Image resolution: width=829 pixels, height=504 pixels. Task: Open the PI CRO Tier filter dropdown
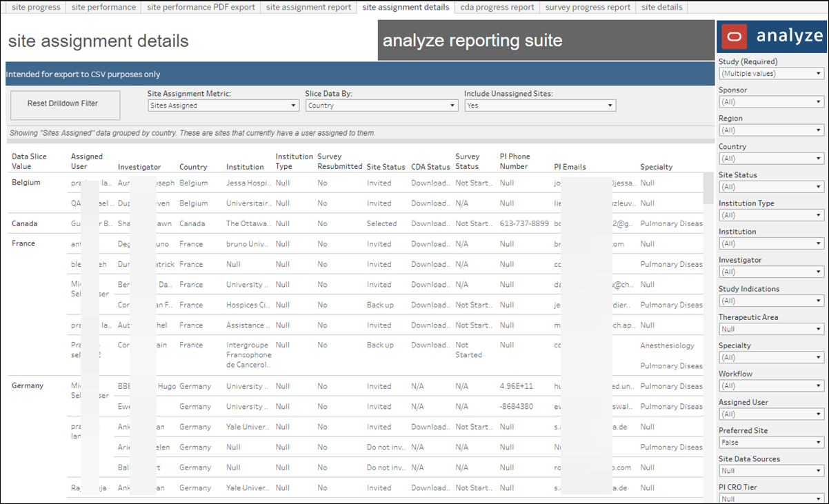click(x=771, y=498)
